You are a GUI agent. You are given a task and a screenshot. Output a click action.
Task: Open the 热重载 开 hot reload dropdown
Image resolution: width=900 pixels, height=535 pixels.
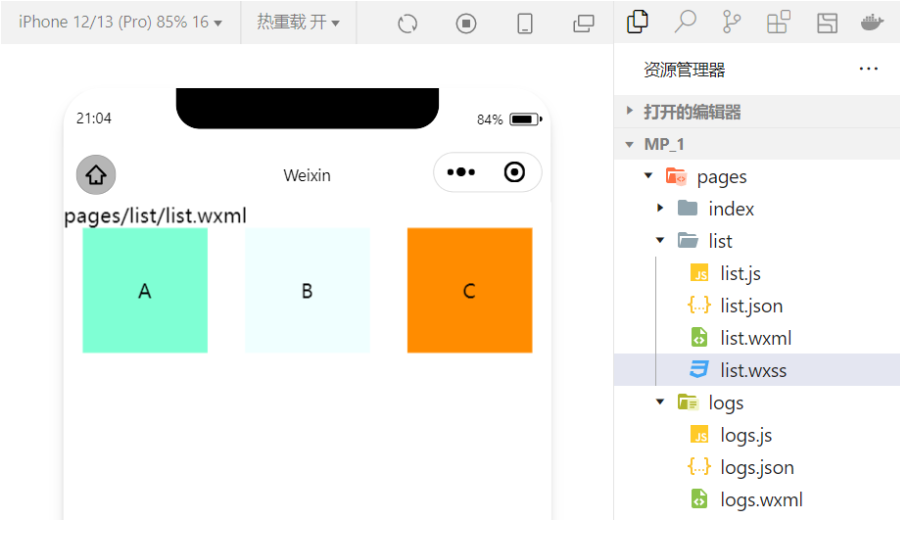pyautogui.click(x=298, y=22)
